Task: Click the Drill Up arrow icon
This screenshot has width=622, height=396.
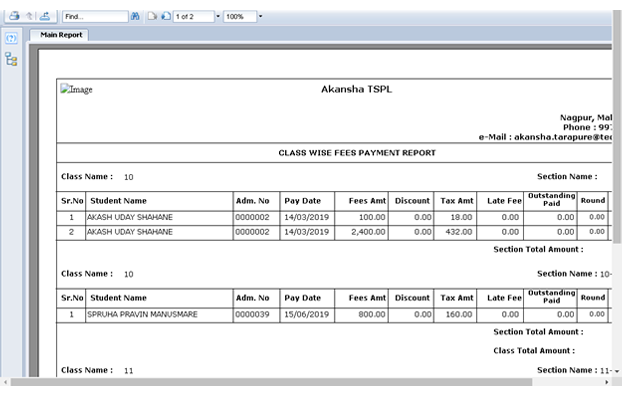Action: [x=29, y=16]
